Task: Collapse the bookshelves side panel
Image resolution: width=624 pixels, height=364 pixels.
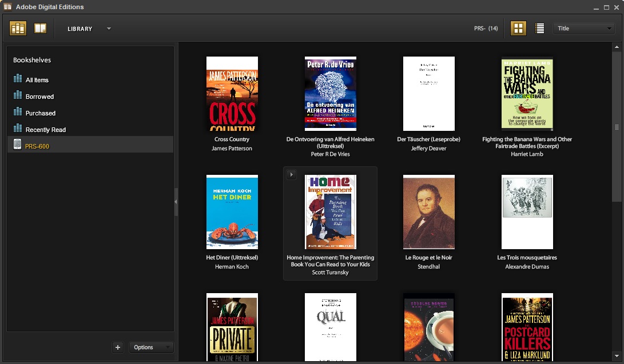Action: point(176,202)
